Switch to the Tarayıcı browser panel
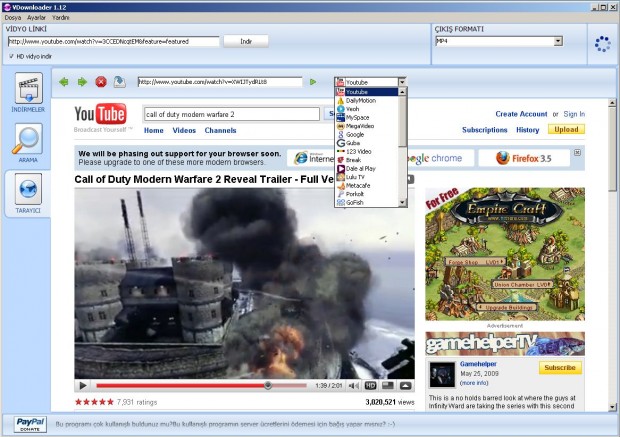The image size is (620, 437). [28, 193]
